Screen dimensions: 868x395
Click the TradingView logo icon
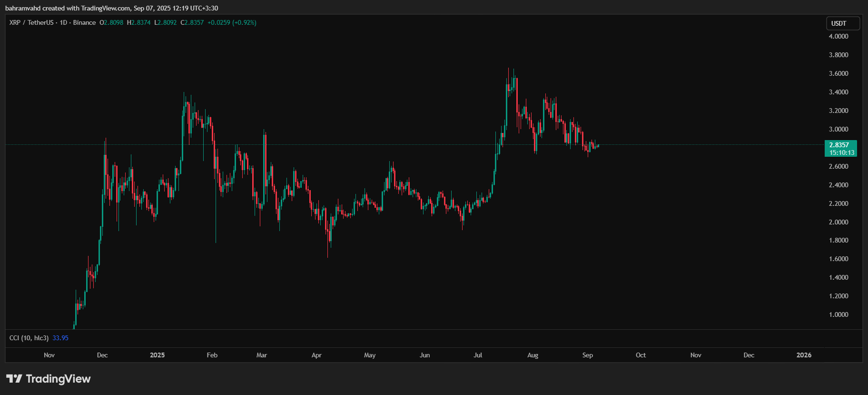[x=14, y=379]
